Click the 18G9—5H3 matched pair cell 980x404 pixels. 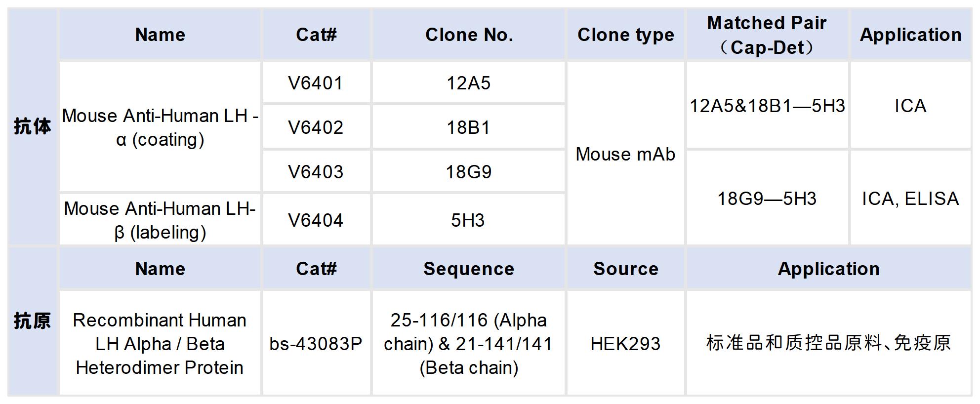click(767, 199)
